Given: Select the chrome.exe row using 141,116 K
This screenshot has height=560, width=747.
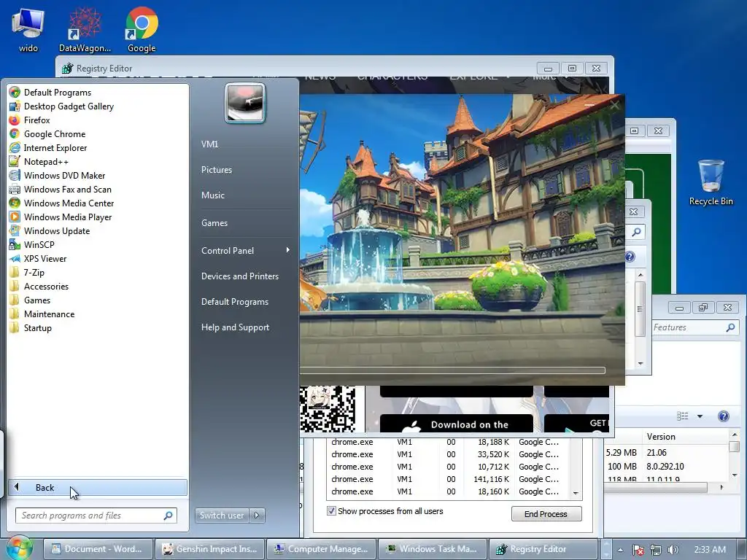Looking at the screenshot, I should (x=448, y=479).
